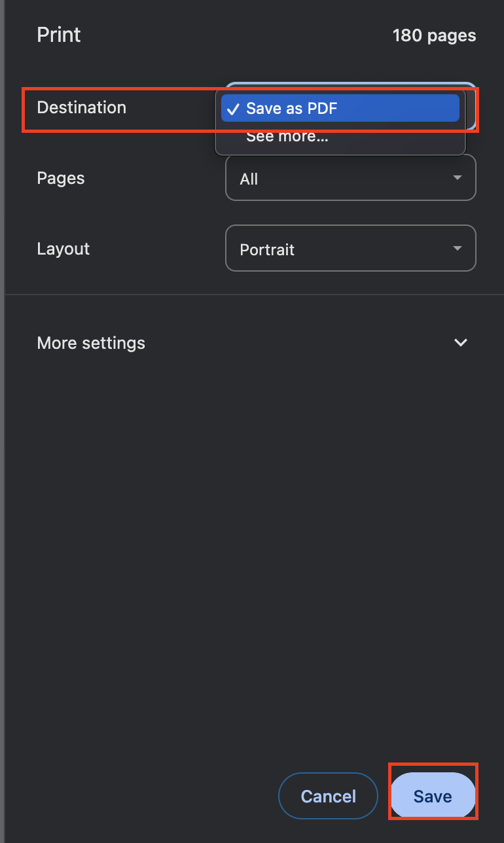Click the Layout dropdown triangle arrow
Screen dimensions: 504x843
(458, 249)
